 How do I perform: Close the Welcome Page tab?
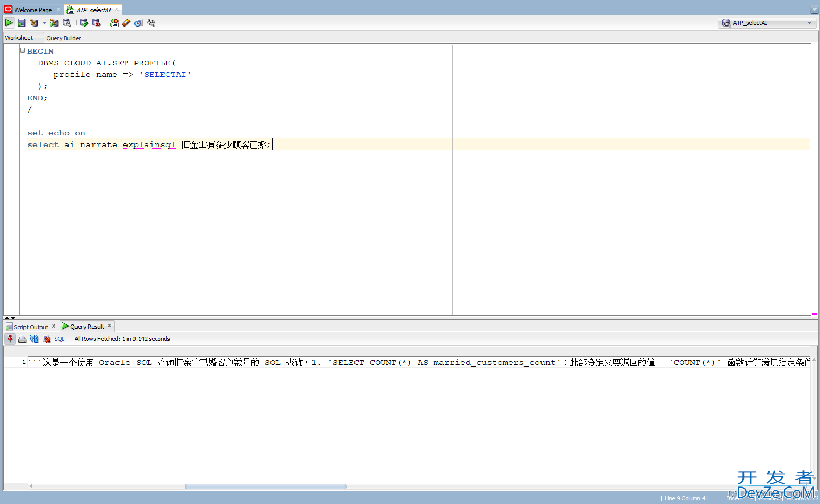click(58, 10)
